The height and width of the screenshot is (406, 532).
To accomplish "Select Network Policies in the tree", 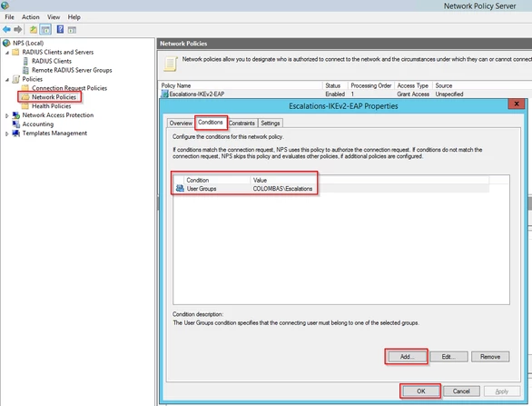I will point(54,97).
